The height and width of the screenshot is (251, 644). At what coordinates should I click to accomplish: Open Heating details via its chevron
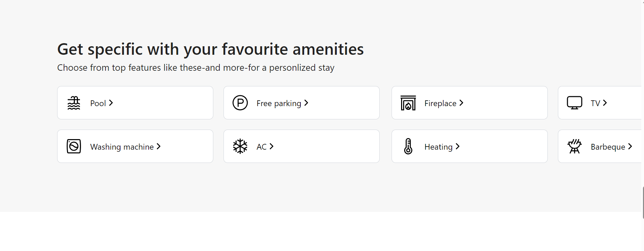pos(457,146)
